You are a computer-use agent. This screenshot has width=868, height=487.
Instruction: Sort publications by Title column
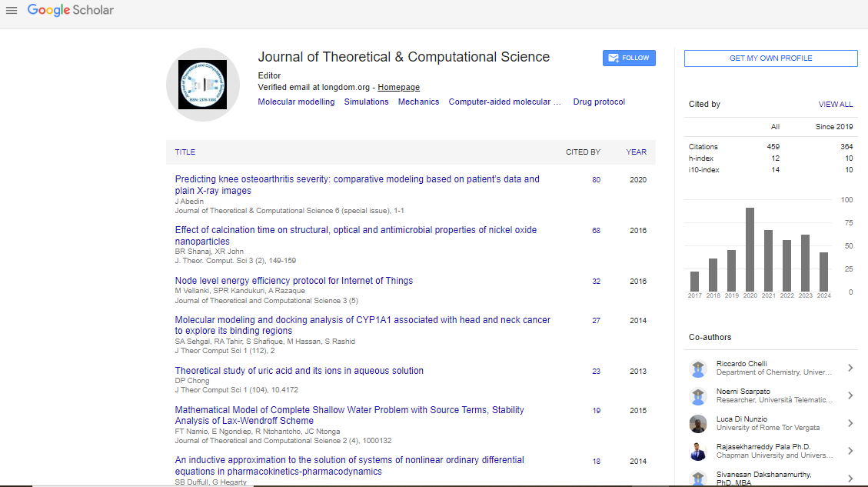pyautogui.click(x=185, y=152)
